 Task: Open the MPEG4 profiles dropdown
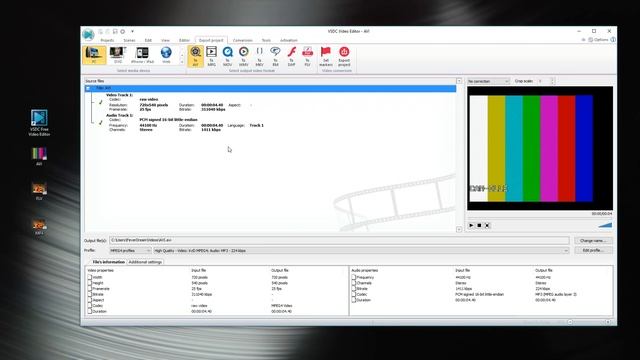pyautogui.click(x=130, y=251)
